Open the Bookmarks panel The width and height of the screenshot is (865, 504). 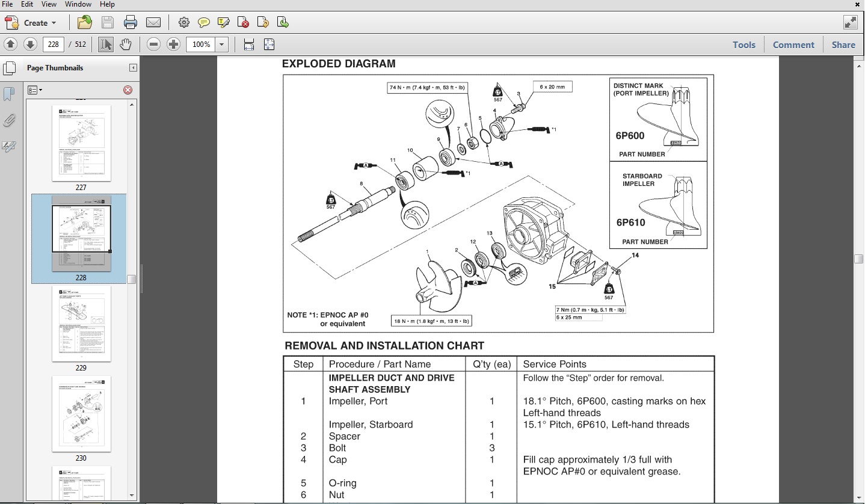tap(10, 93)
